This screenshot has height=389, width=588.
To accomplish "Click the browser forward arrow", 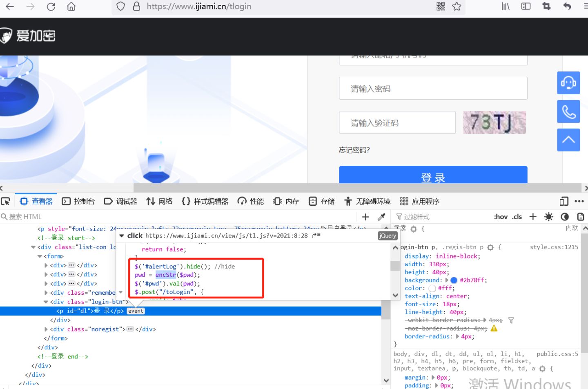I will [31, 7].
